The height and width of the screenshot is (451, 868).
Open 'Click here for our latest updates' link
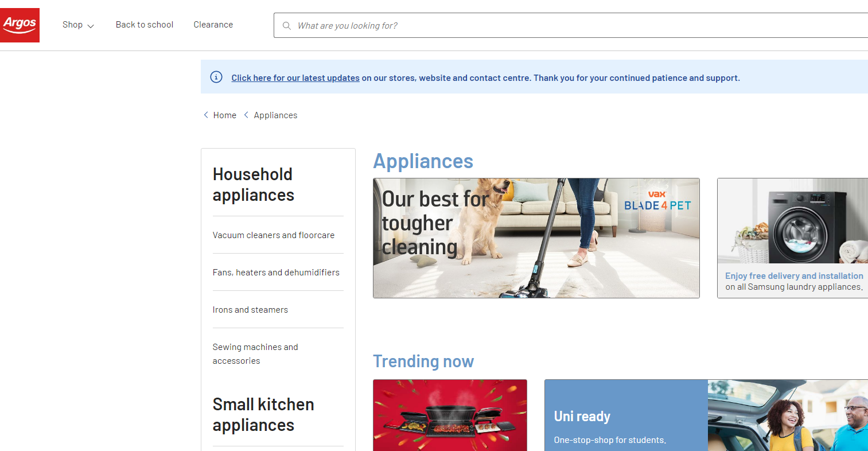click(295, 78)
